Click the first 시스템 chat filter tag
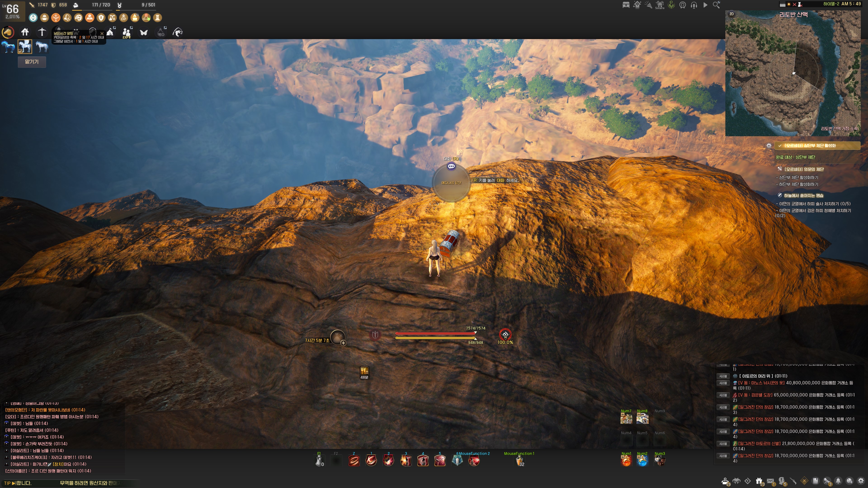 coord(723,376)
